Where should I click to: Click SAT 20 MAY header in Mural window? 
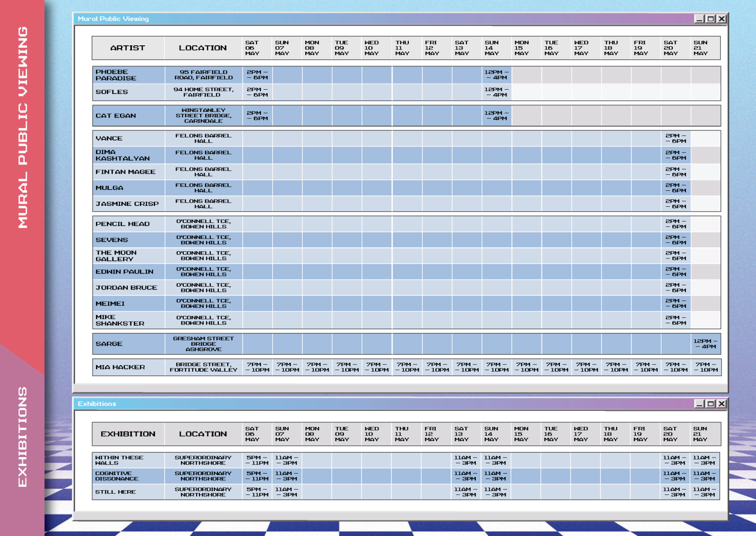tap(670, 48)
